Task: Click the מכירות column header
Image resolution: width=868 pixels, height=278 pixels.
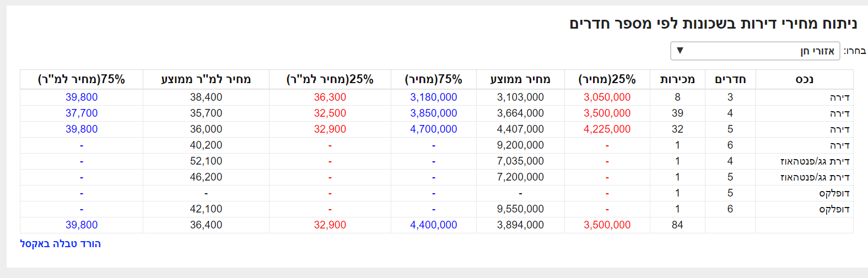Action: coord(677,79)
